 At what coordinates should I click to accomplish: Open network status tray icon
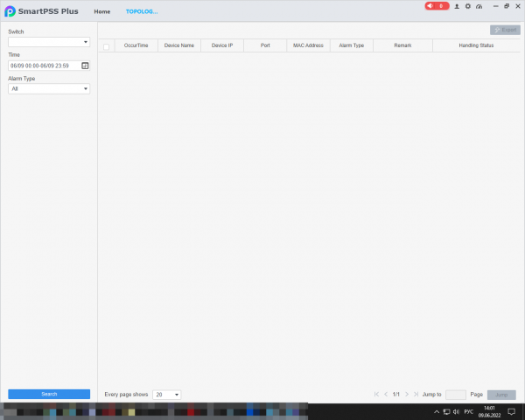446,411
